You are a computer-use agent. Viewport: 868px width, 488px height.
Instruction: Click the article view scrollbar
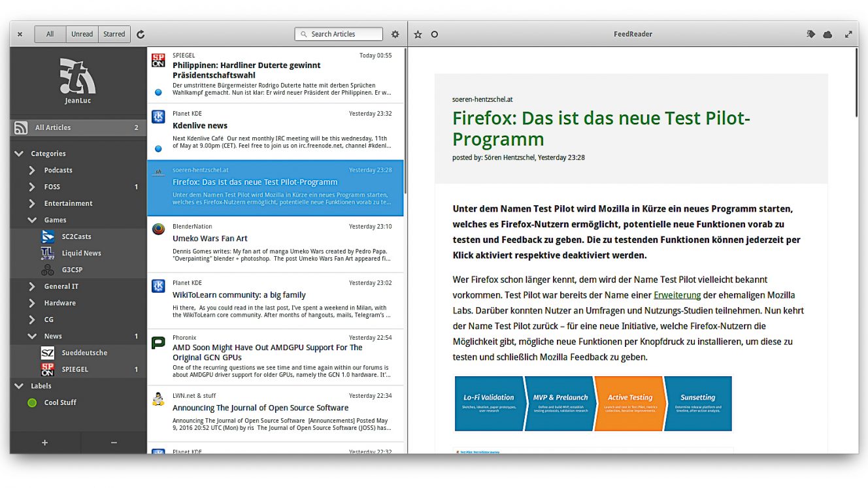857,82
